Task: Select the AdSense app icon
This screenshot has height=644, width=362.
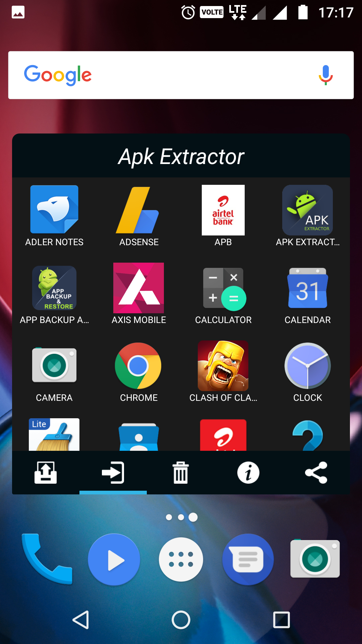Action: (x=137, y=210)
